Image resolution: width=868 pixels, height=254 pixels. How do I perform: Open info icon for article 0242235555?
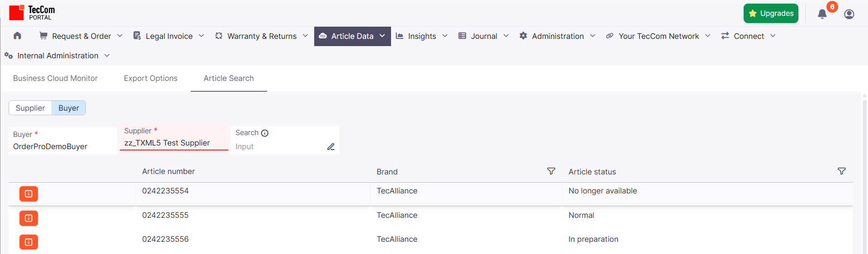[28, 218]
